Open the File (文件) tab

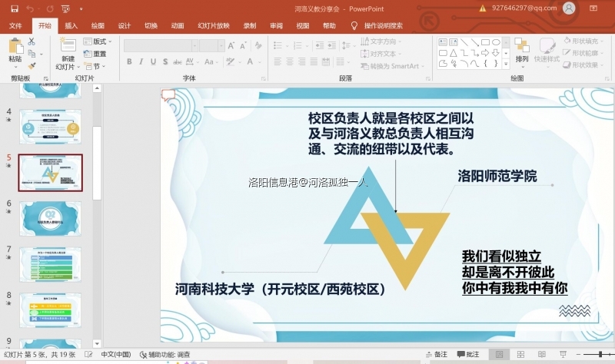coord(15,25)
